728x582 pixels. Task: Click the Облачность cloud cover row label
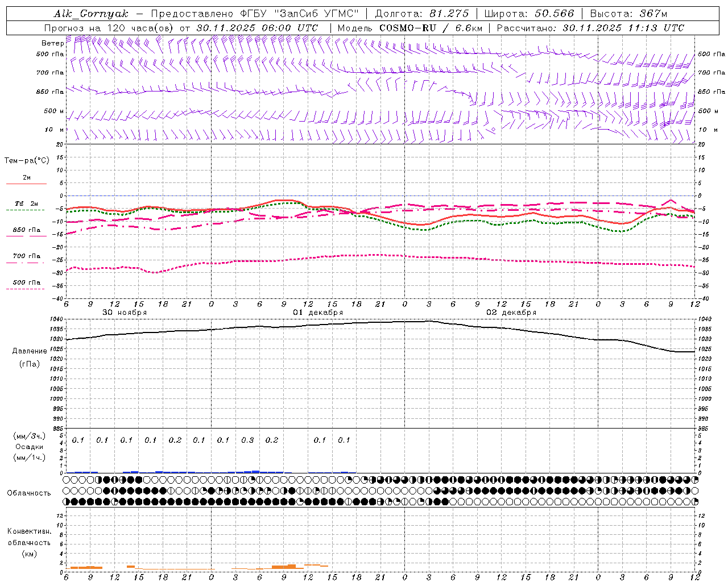point(29,493)
